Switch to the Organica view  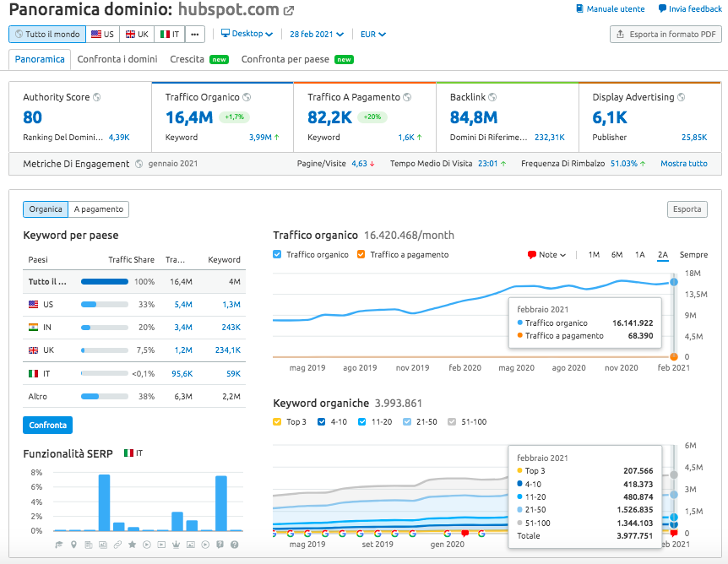coord(46,209)
